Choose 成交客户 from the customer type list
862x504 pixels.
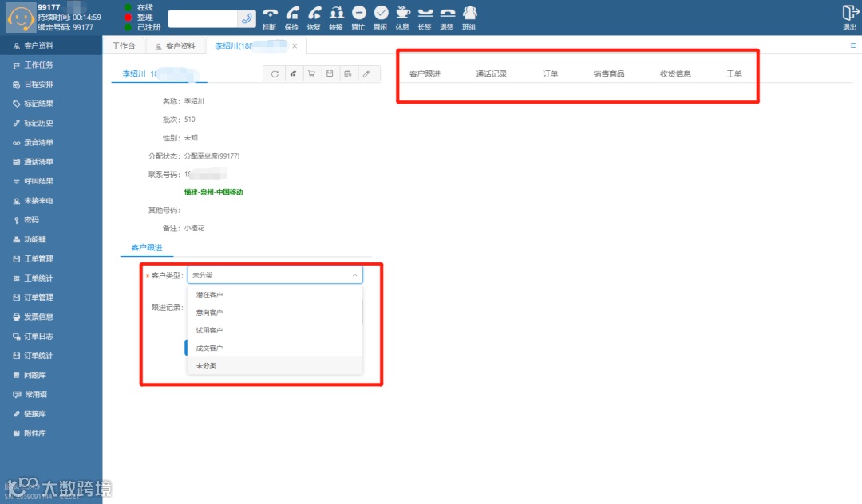[275, 348]
